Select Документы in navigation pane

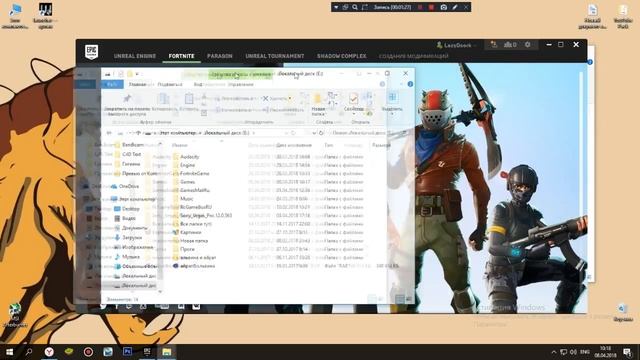tap(134, 228)
